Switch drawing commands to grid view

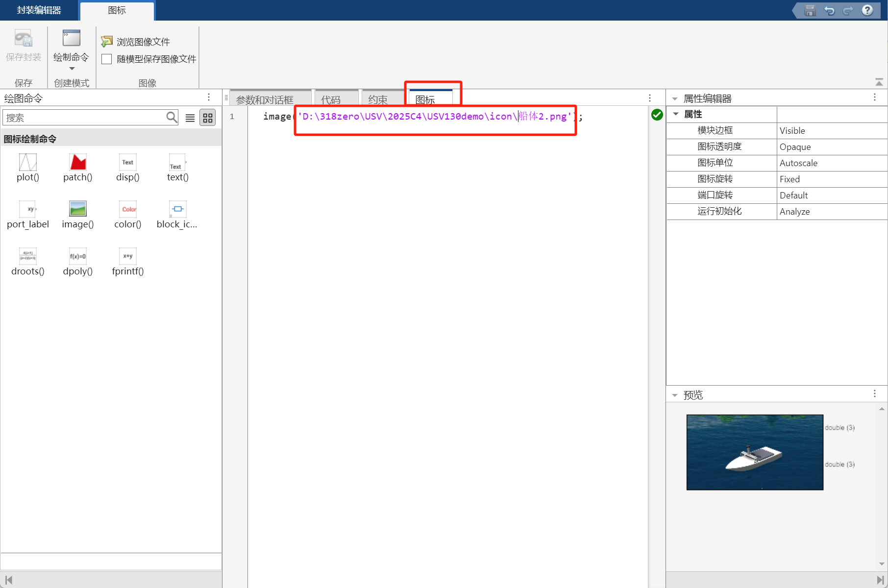click(207, 118)
